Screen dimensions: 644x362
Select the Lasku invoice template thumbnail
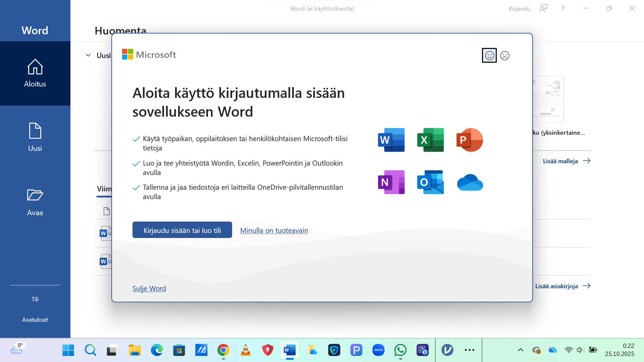click(548, 99)
